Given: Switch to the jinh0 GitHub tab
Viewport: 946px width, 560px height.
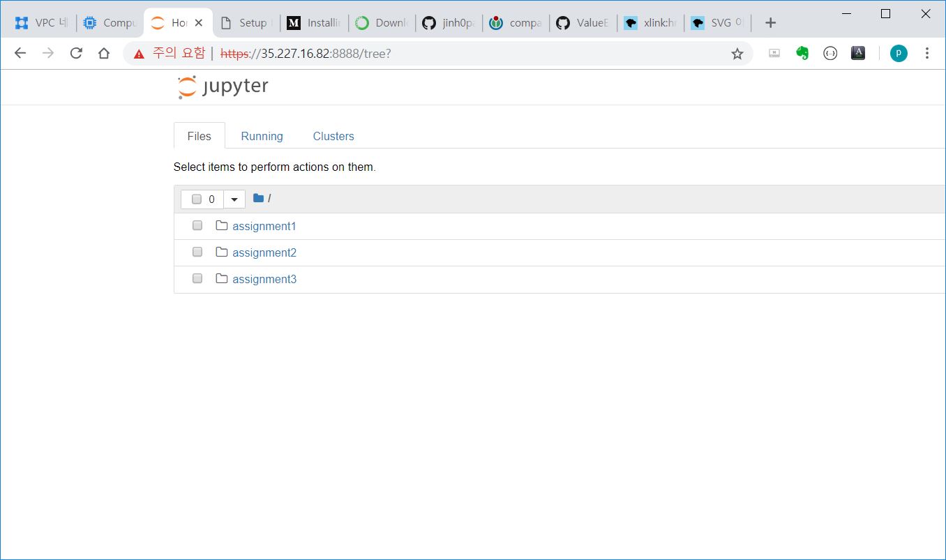Looking at the screenshot, I should tap(449, 23).
